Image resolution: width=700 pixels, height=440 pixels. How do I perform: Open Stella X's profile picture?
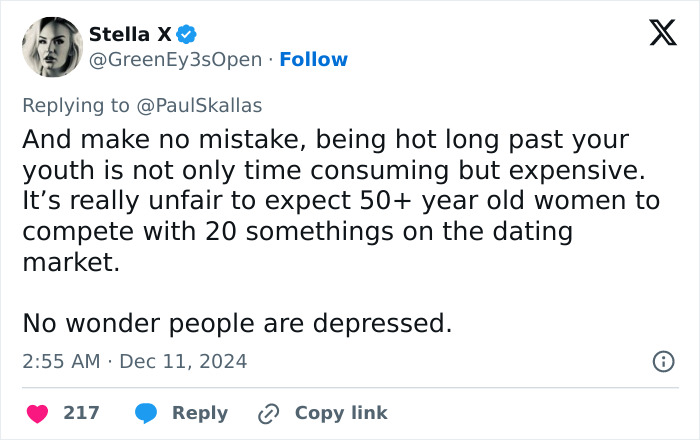51,47
